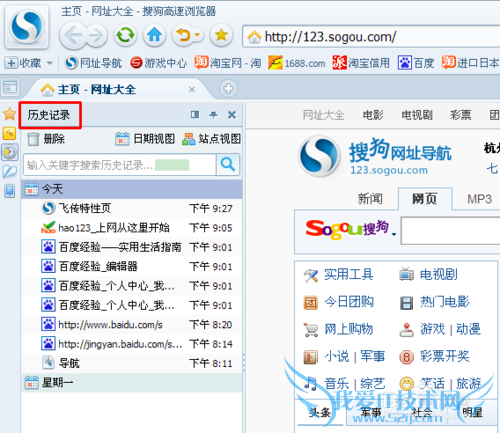Open a new tab with plus button
The height and width of the screenshot is (433, 500).
pos(228,89)
